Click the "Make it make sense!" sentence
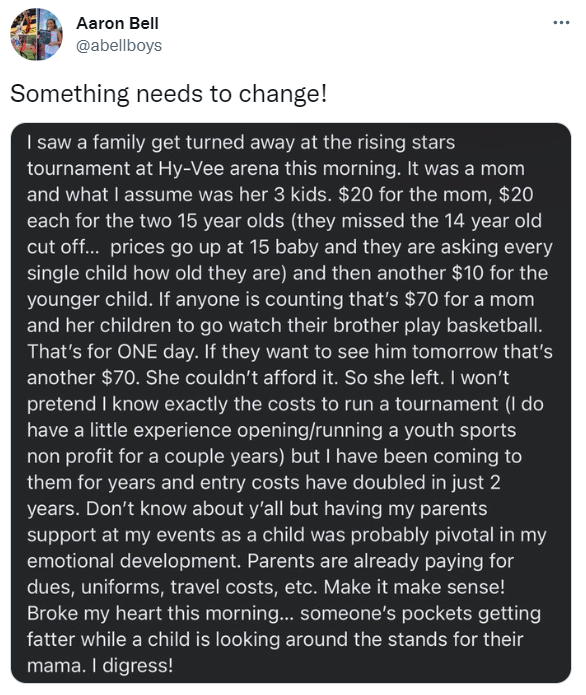Viewport: 586px width, 695px height. pos(414,587)
